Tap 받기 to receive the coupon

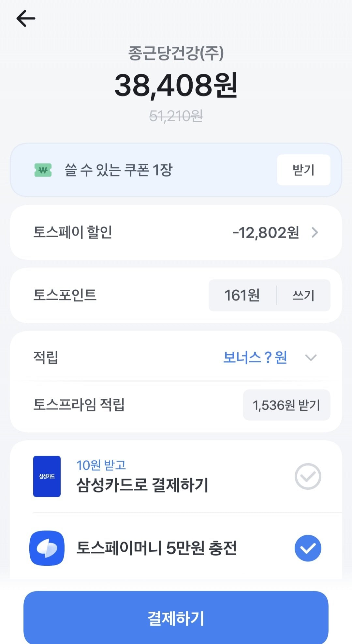click(x=303, y=170)
